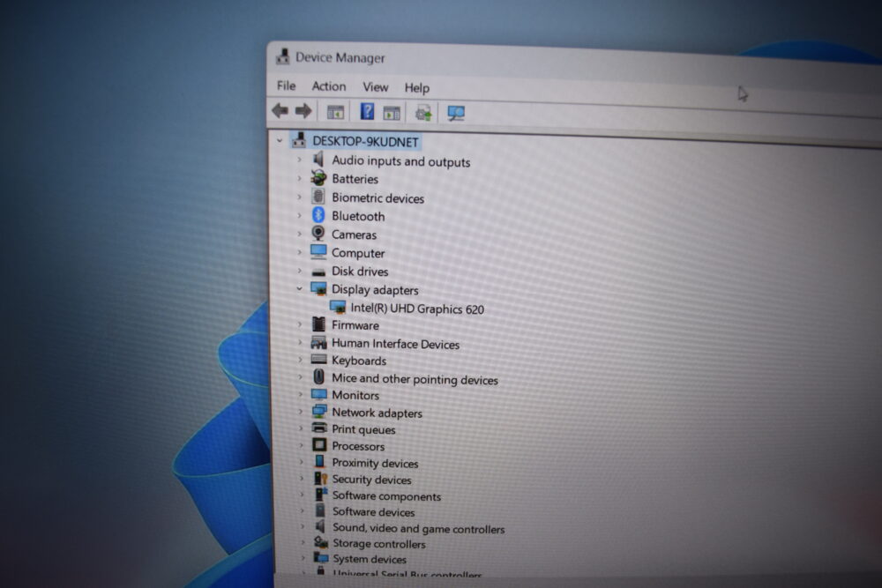The width and height of the screenshot is (882, 588).
Task: Click the Security devices icon
Action: tap(320, 479)
